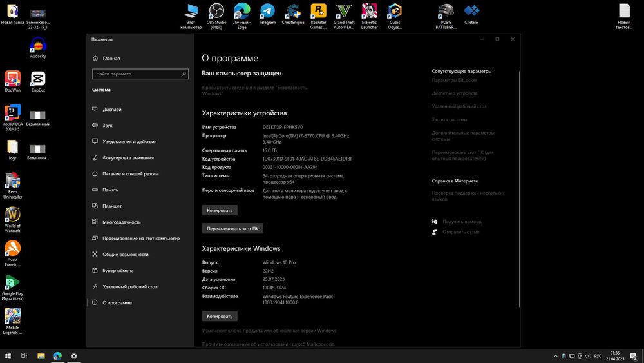Open the Google Play Игры shortcut
The width and height of the screenshot is (644, 363).
12,288
